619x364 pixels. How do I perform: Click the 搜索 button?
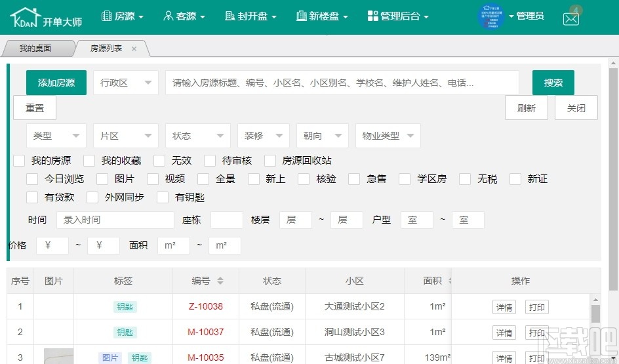[553, 83]
